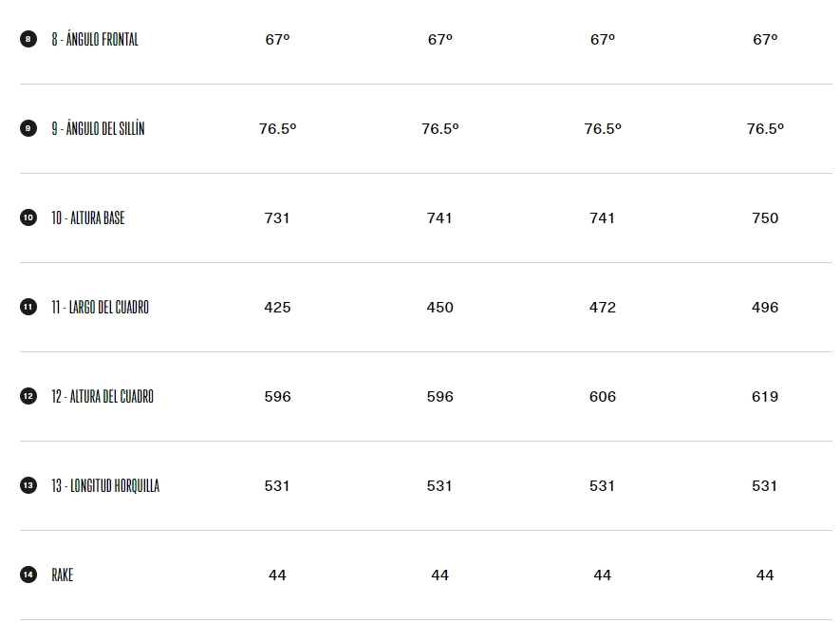840x622 pixels.
Task: Click the number 11 circle icon
Action: click(28, 308)
